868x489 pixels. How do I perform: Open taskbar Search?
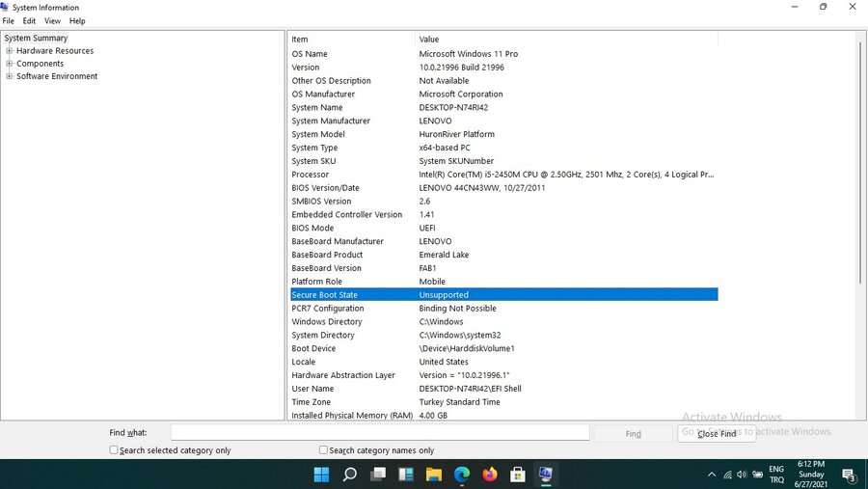pos(350,475)
